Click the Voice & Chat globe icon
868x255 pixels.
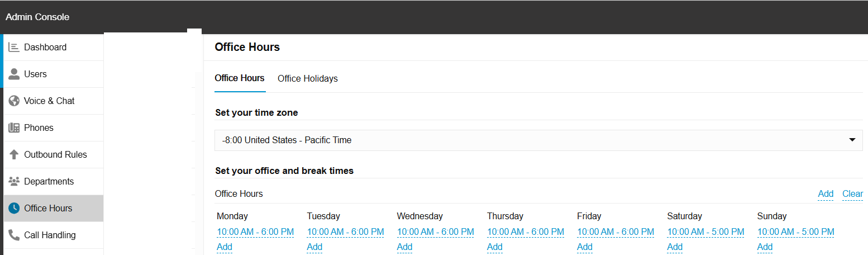pos(14,101)
